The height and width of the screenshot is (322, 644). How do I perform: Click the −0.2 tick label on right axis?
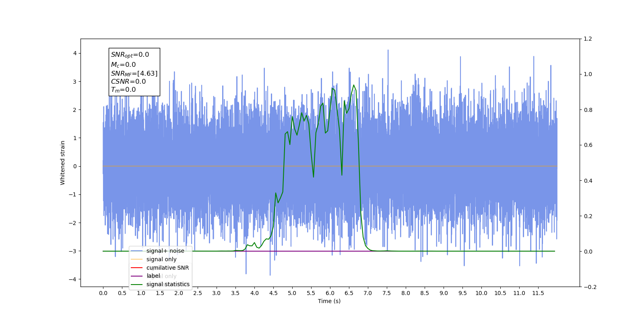coord(590,287)
